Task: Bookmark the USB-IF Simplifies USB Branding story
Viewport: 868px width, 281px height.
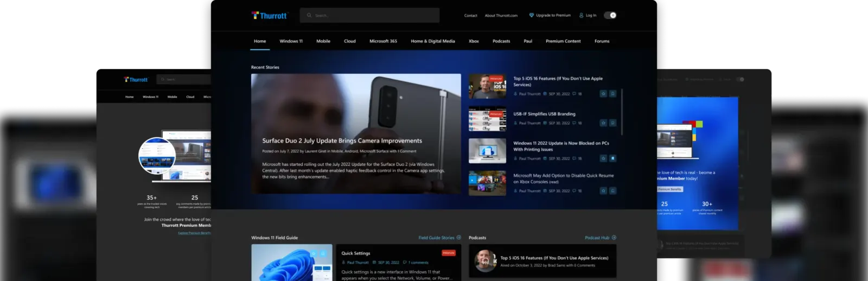Action: (612, 123)
